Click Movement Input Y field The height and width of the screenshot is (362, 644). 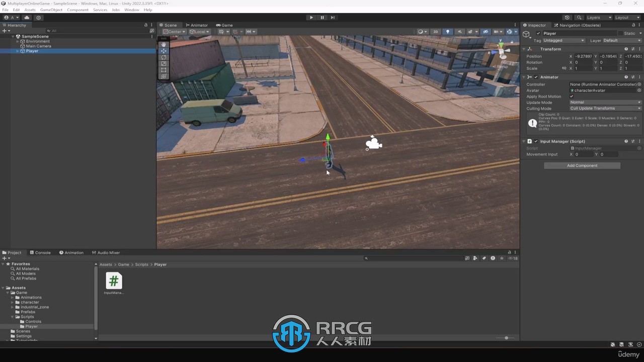click(x=608, y=154)
